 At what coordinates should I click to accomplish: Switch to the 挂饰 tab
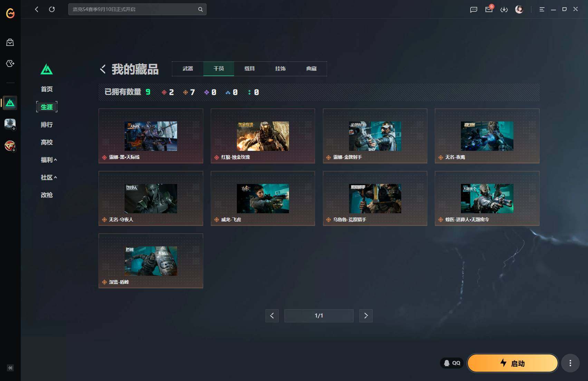[280, 69]
